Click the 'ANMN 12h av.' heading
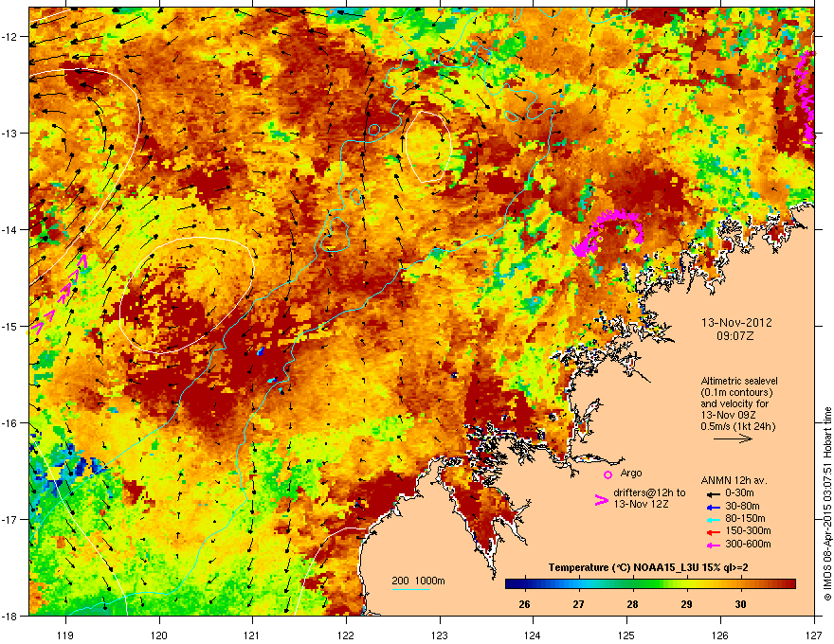This screenshot has width=834, height=644. [x=734, y=480]
